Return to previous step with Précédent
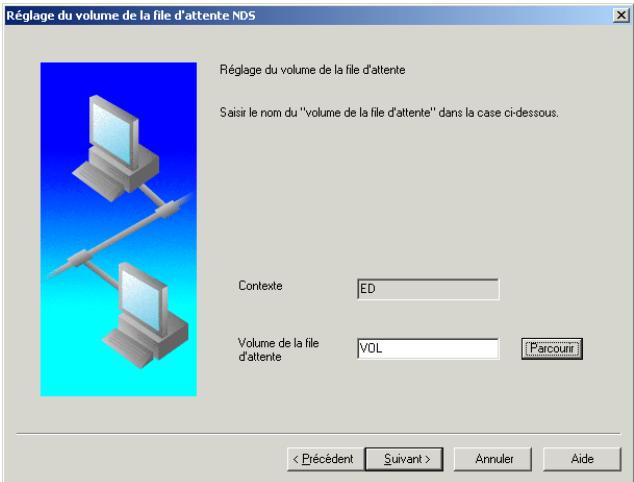Screen dimensions: 634x482 (x=325, y=459)
